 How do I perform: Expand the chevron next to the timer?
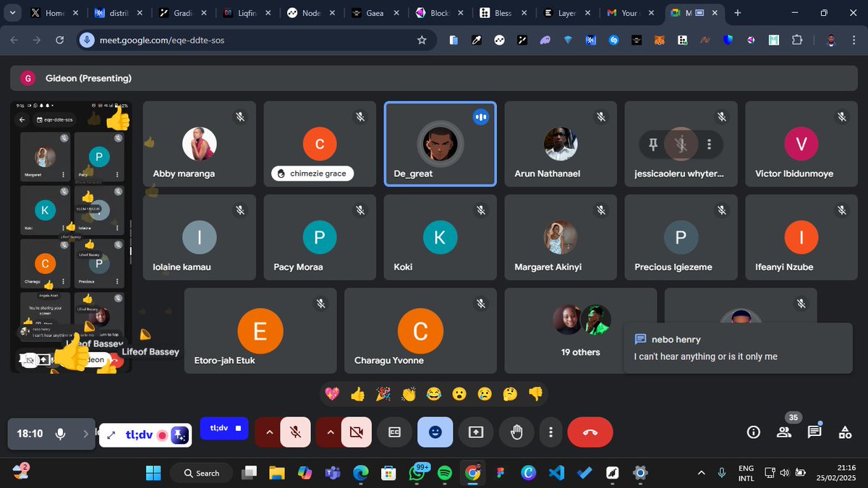click(x=85, y=434)
